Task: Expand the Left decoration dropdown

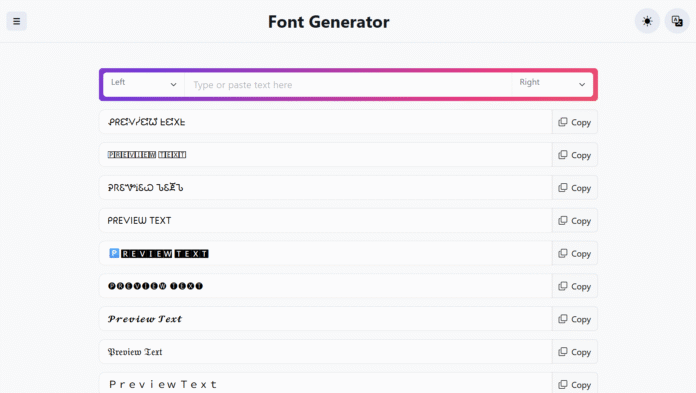Action: tap(144, 84)
